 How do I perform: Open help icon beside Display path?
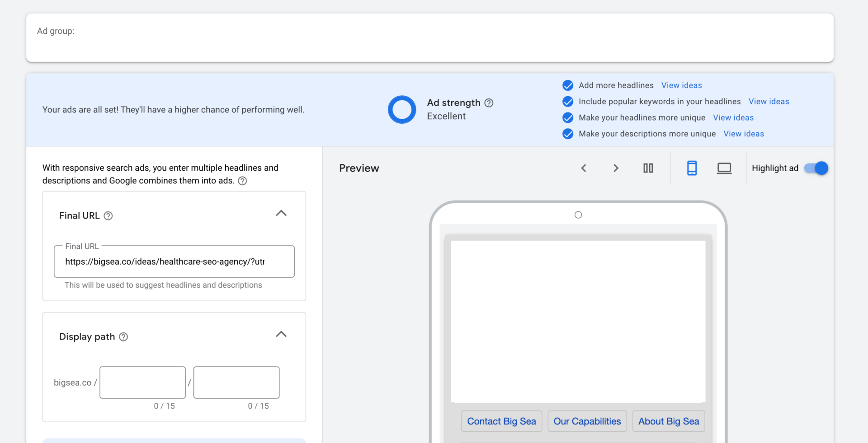(x=123, y=337)
